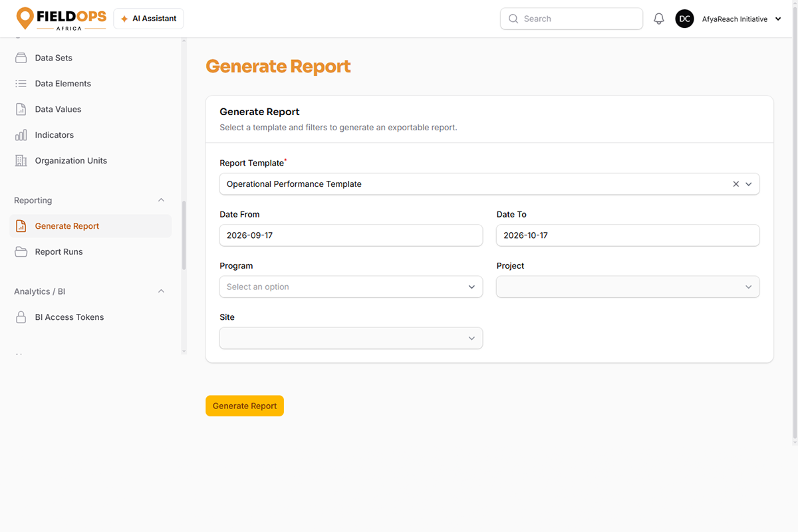Collapse the Reporting section
Screen dimensions: 798x532
(x=161, y=200)
